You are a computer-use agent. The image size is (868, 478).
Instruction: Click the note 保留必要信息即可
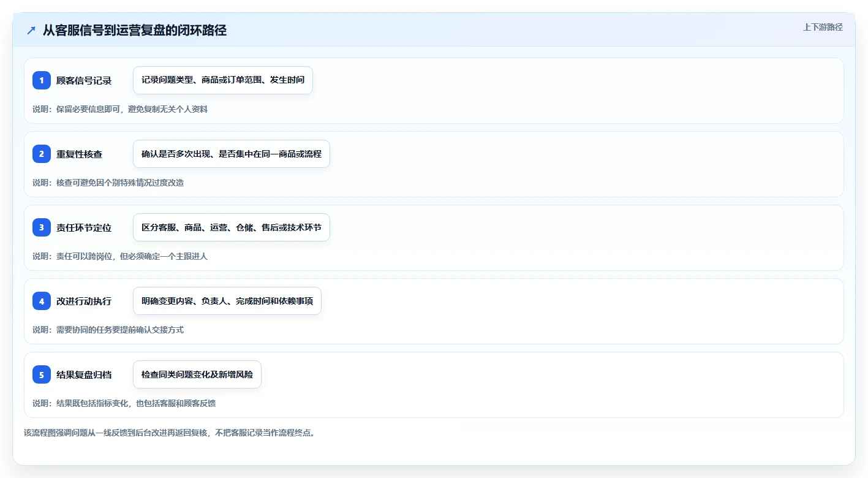pos(120,109)
